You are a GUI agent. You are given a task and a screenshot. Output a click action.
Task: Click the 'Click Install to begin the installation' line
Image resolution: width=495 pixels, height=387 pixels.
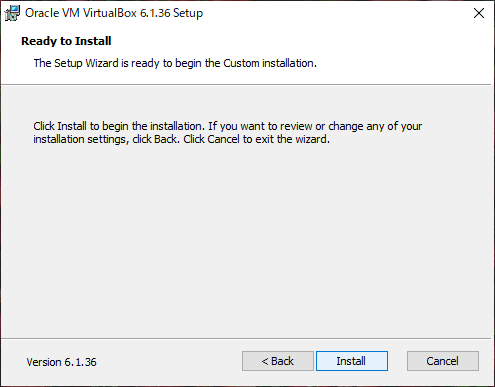(228, 126)
